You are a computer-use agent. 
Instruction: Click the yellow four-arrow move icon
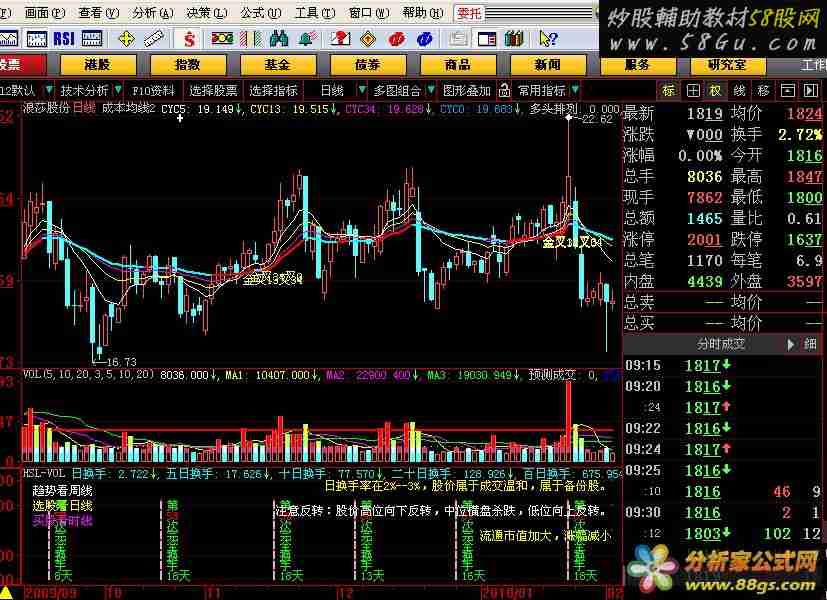126,38
